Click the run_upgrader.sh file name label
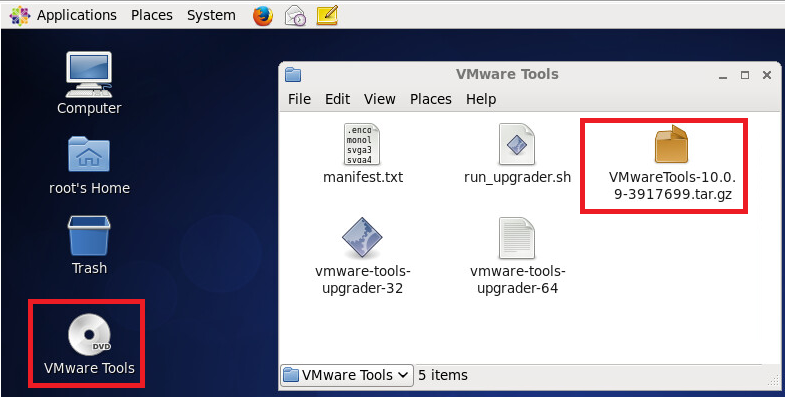 (517, 177)
